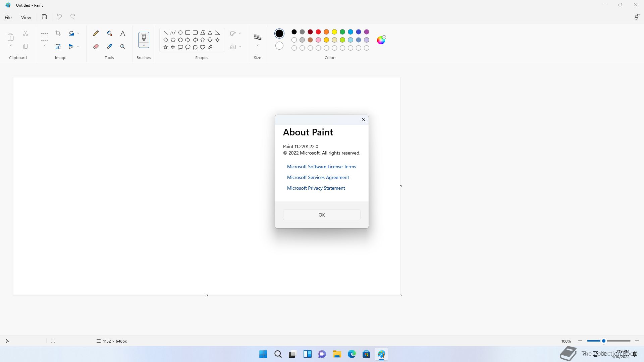
Task: Open the View menu
Action: [26, 17]
